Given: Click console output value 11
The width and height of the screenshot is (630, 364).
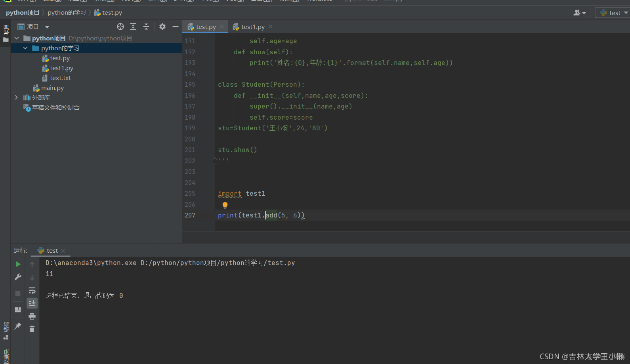Looking at the screenshot, I should tap(50, 274).
